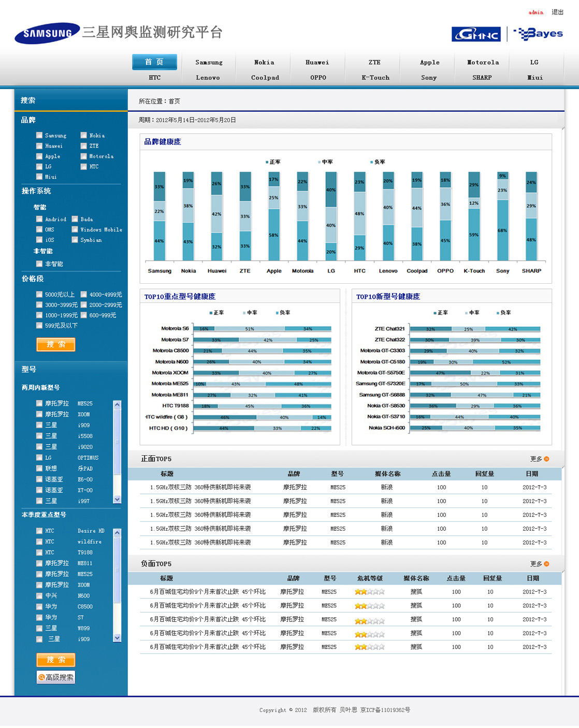Log out with the 退出 link
Screen dimensions: 579x728
(558, 12)
